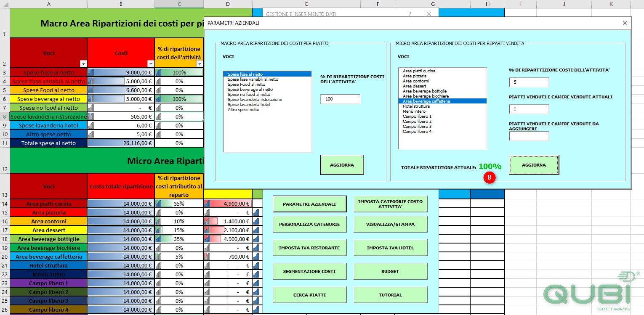Open filter dropdown on Voci header
The image size is (644, 315).
tap(83, 64)
